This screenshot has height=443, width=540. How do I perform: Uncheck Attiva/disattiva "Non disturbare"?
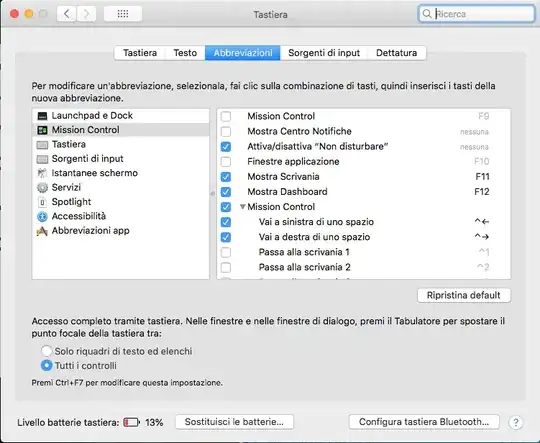pos(226,147)
